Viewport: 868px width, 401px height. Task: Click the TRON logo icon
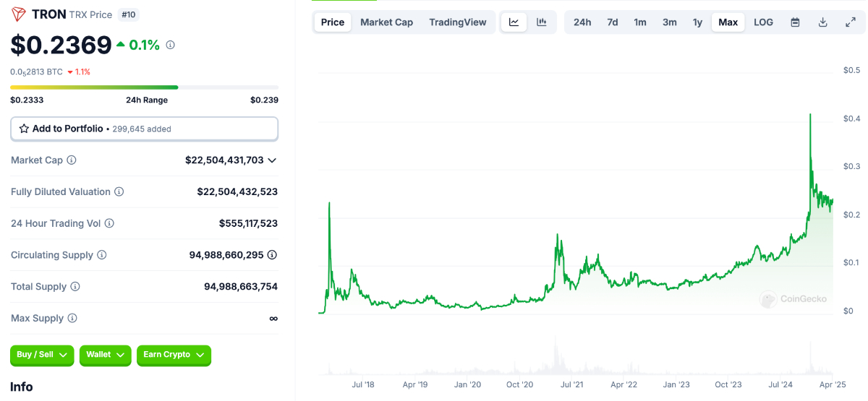tap(18, 14)
